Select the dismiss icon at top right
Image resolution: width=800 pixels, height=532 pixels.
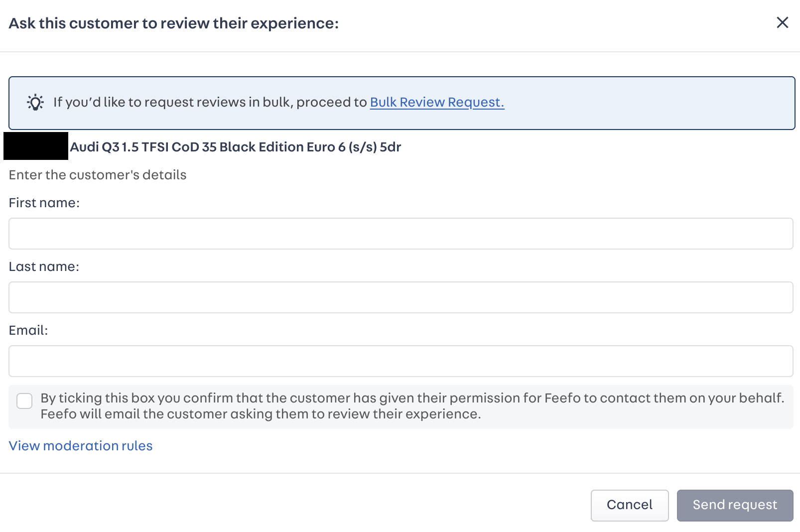[782, 22]
